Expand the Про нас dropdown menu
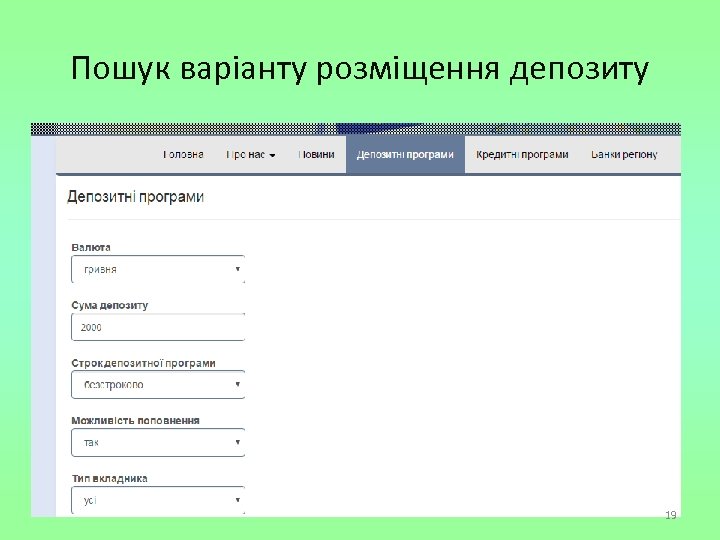The height and width of the screenshot is (540, 720). coord(251,155)
